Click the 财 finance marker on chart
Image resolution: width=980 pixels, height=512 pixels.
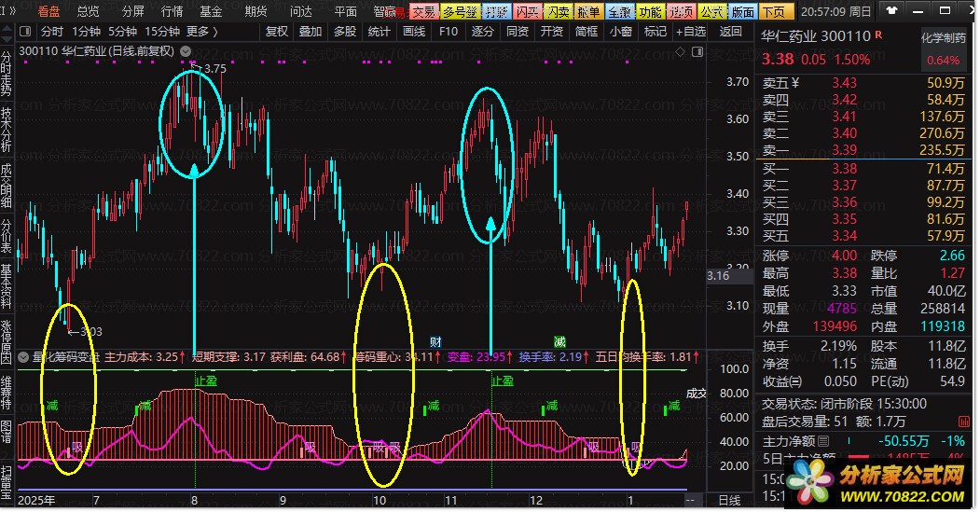tap(435, 341)
